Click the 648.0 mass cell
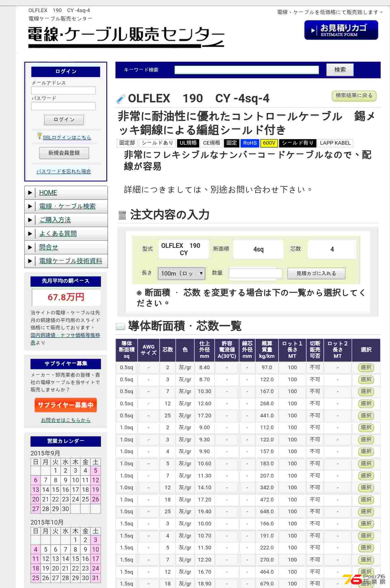 click(x=267, y=512)
